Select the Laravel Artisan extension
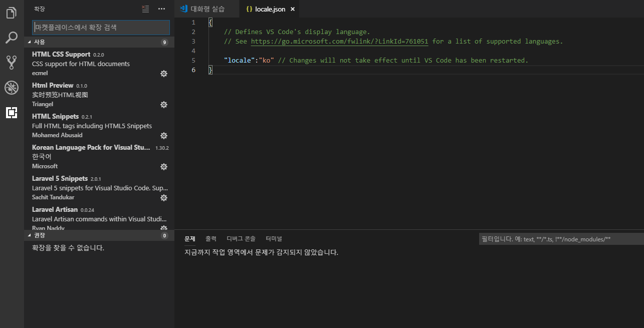 [99, 217]
